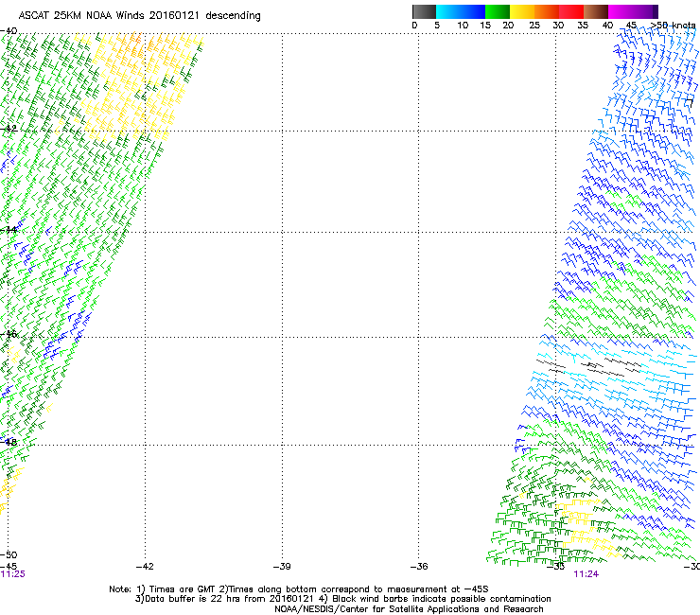Click the '20' legend speed label
Screen dimensions: 700x615
pyautogui.click(x=508, y=26)
